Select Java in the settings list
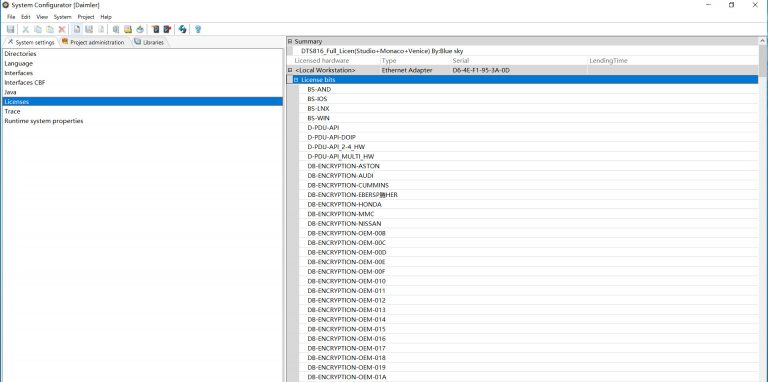Screen dimensions: 768x382 point(142,92)
